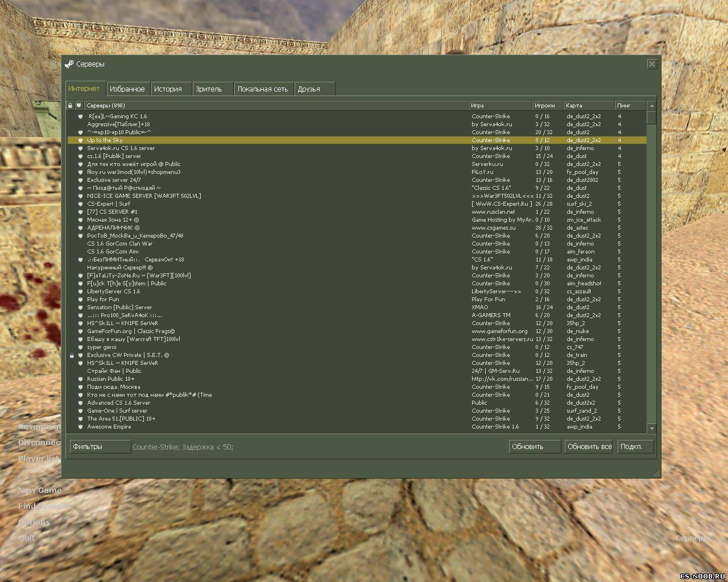The width and height of the screenshot is (728, 582).
Task: Sort by the Карта column header
Action: coord(589,106)
